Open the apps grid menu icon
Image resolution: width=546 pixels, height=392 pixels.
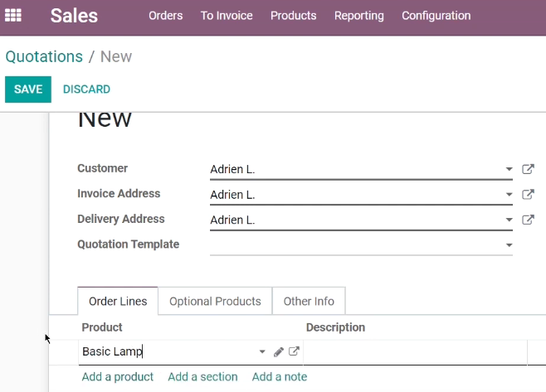click(x=13, y=15)
